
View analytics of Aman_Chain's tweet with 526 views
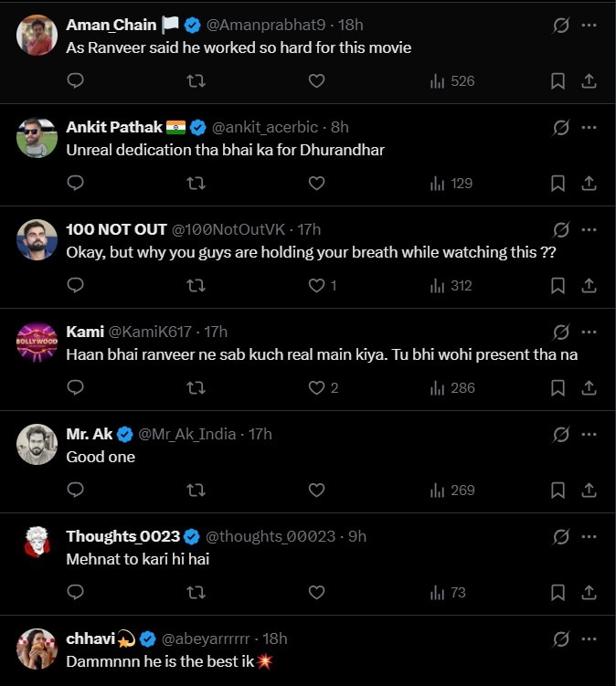[x=452, y=81]
